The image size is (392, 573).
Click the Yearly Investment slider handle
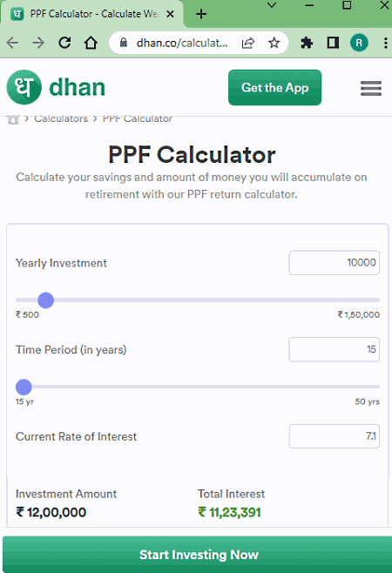tap(45, 300)
